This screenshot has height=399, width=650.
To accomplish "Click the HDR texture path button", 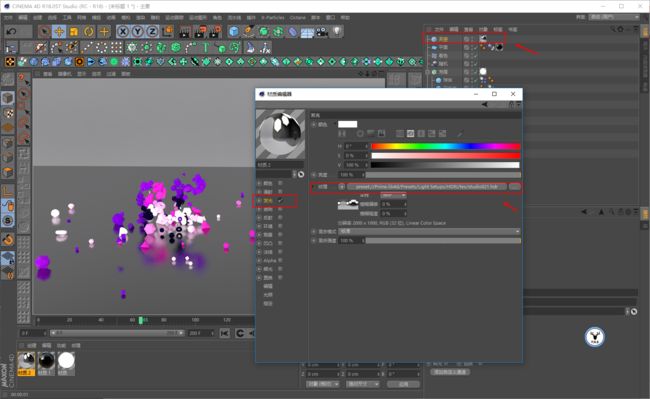I will coord(427,187).
